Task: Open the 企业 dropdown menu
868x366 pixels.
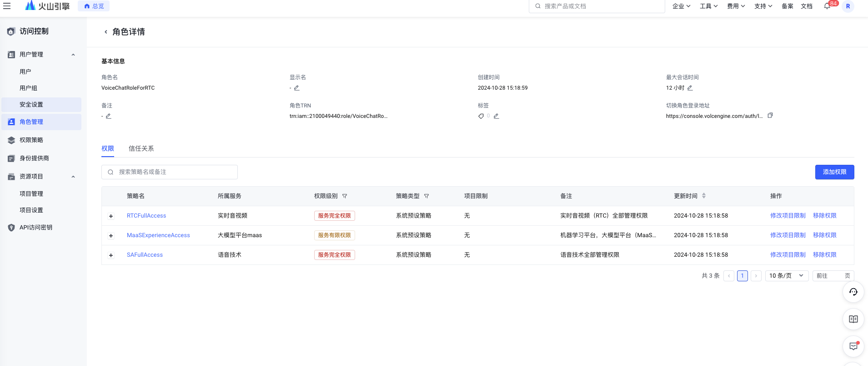Action: coord(682,6)
